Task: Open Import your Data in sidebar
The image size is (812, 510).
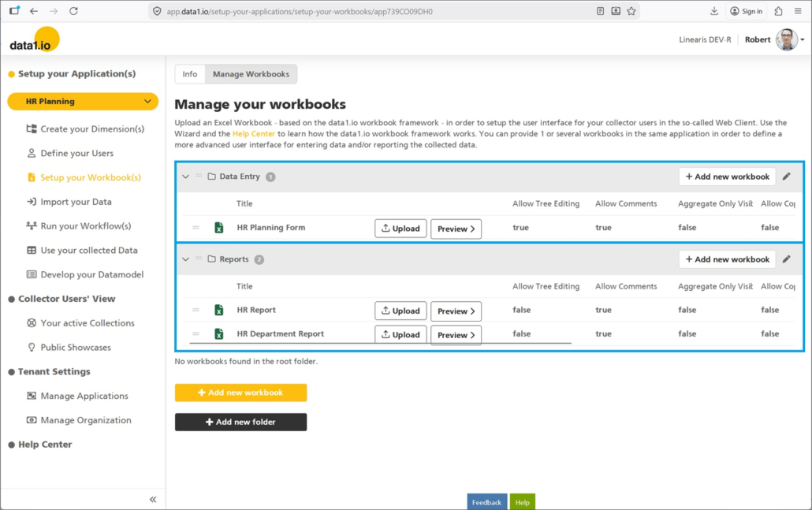Action: pyautogui.click(x=76, y=202)
